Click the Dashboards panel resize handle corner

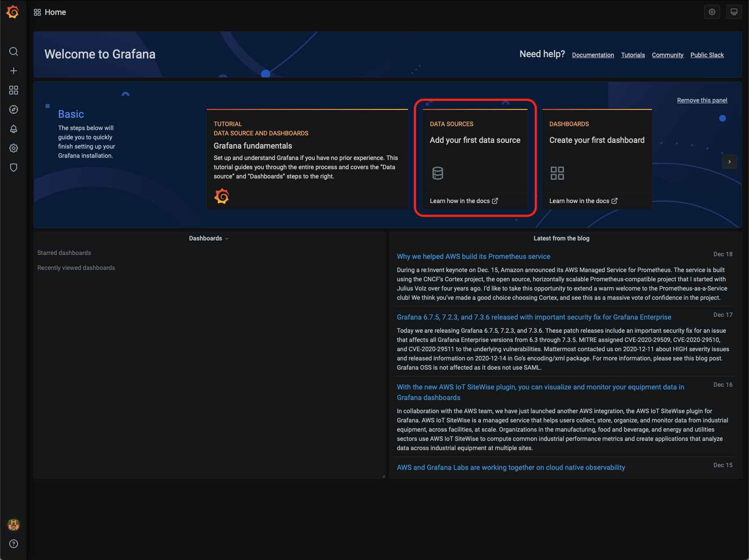point(383,476)
